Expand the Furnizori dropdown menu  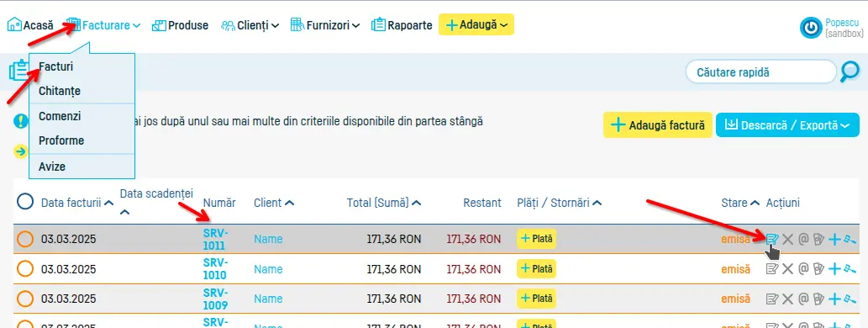pos(325,25)
